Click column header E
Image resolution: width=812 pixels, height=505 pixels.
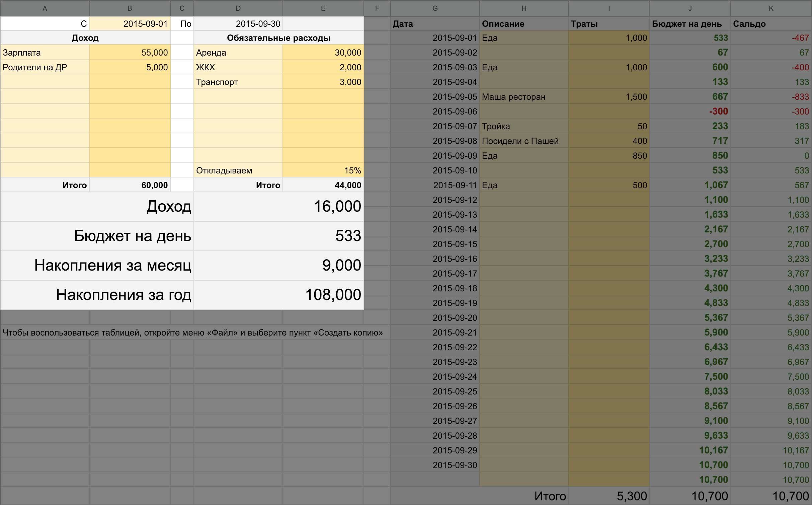coord(323,8)
